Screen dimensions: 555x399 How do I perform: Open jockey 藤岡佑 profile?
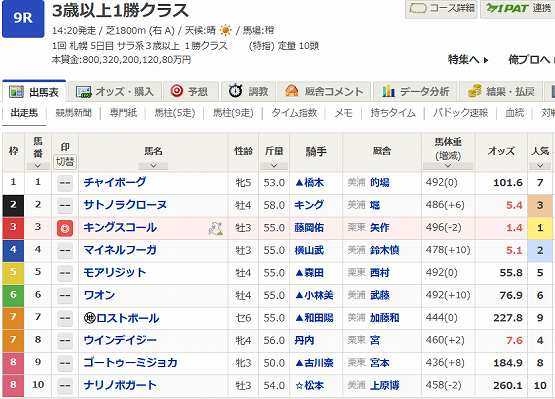coord(309,228)
